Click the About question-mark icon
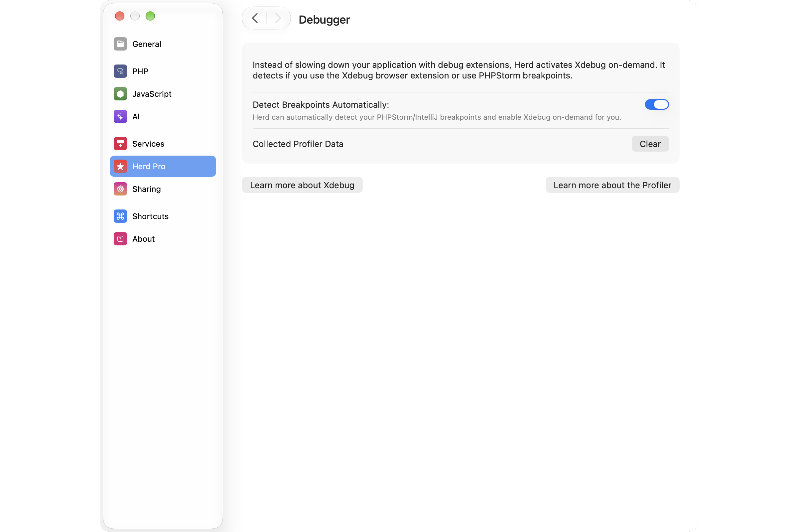 (x=120, y=239)
